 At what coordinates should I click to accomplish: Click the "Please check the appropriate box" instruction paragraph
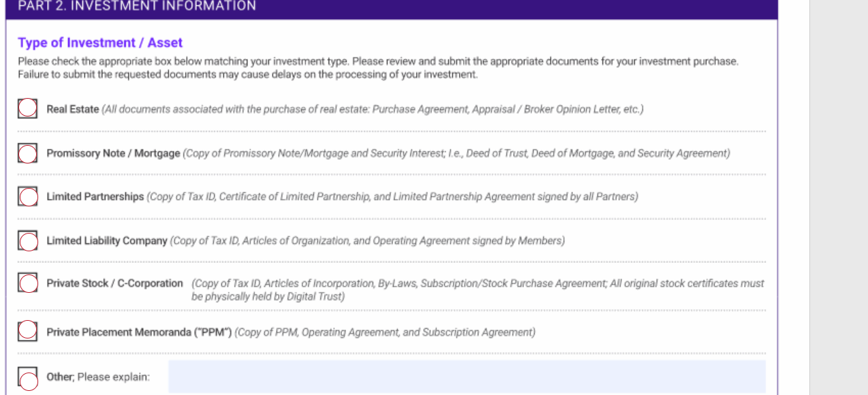click(x=378, y=67)
